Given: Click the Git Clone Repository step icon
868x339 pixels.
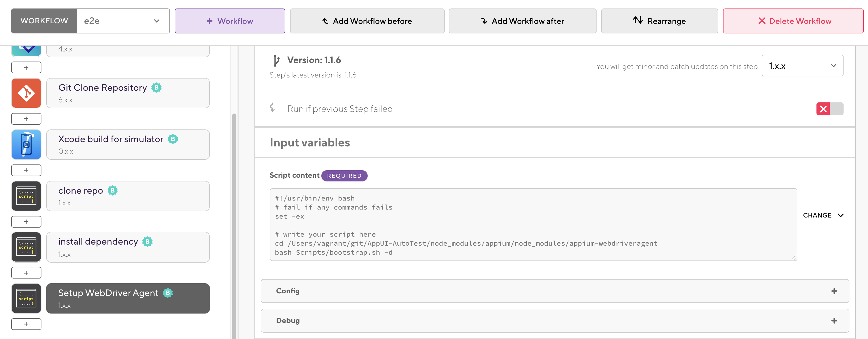Looking at the screenshot, I should coord(26,93).
